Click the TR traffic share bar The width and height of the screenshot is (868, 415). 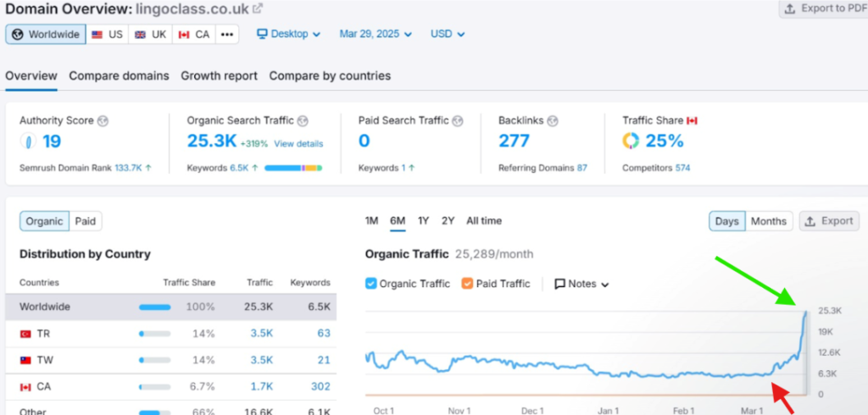pyautogui.click(x=155, y=334)
